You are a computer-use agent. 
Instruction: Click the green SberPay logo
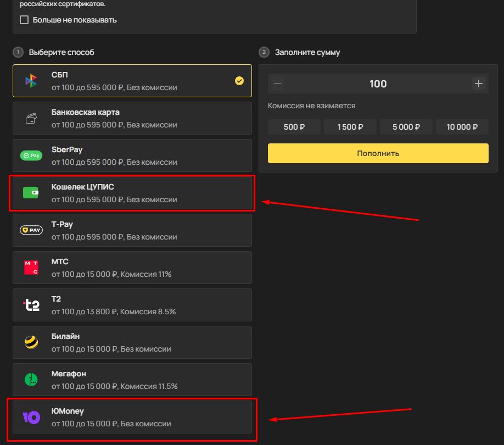click(31, 155)
